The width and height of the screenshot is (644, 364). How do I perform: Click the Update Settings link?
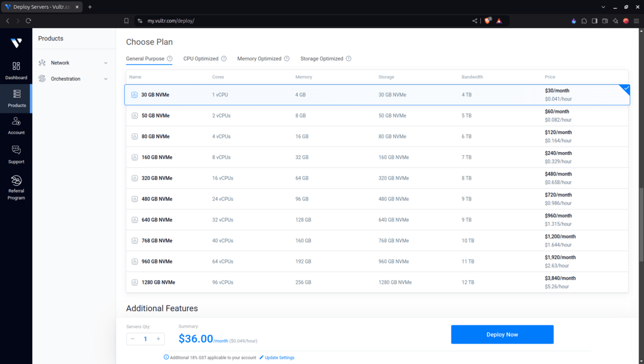pos(279,358)
